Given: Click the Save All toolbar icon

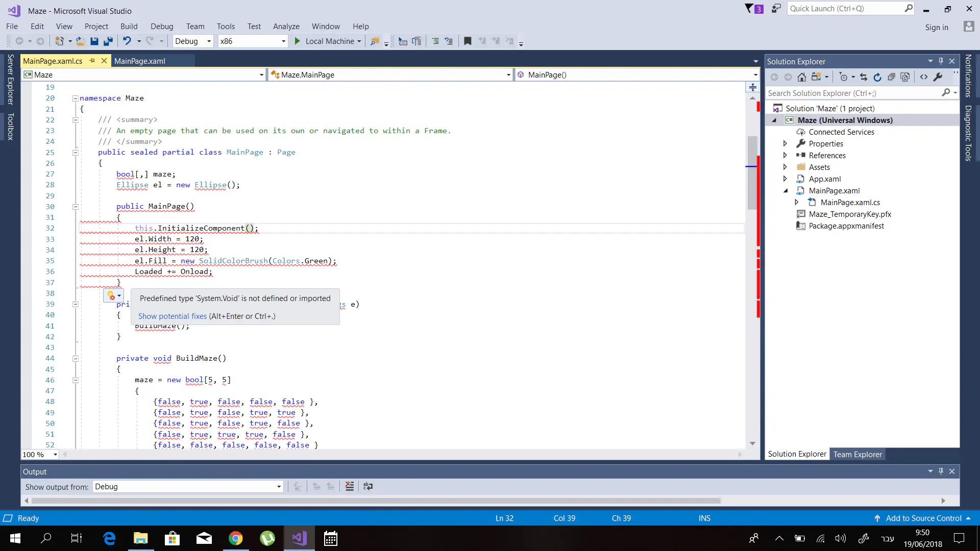Looking at the screenshot, I should (108, 41).
